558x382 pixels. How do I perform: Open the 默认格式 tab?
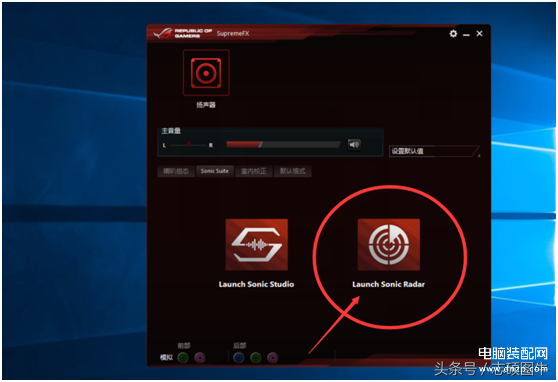click(x=293, y=171)
